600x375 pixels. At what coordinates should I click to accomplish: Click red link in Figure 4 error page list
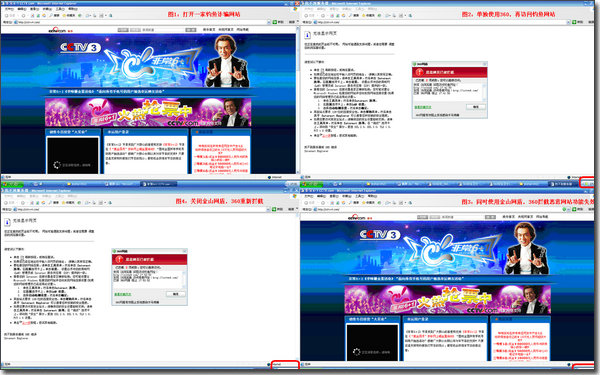(27, 323)
